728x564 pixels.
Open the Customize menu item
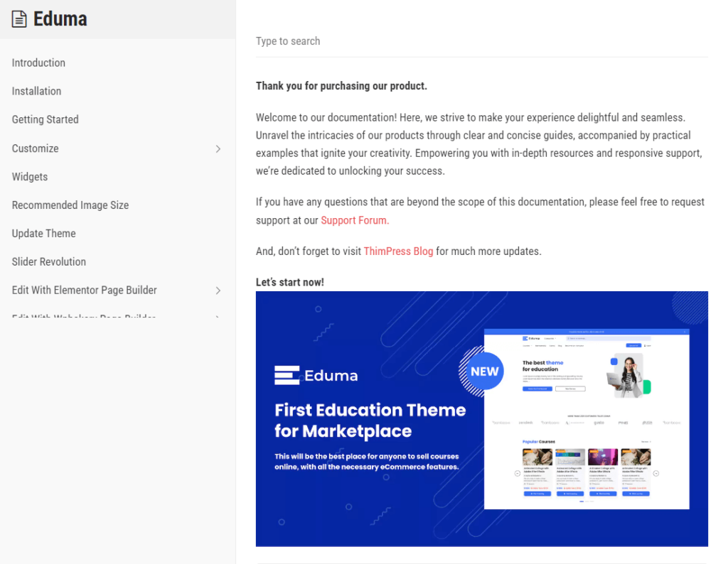coord(36,148)
